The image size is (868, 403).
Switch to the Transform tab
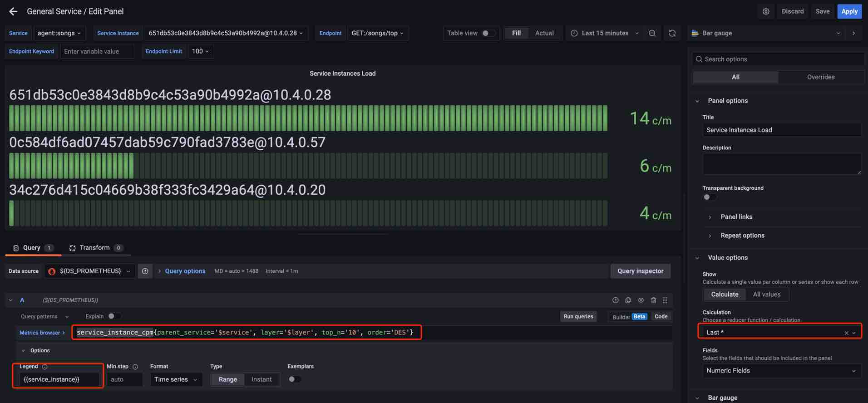pos(94,248)
